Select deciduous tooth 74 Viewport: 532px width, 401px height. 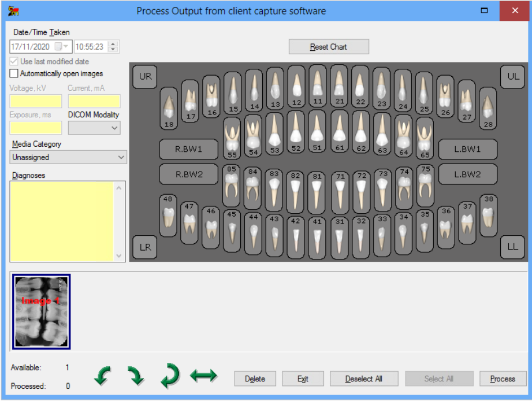pos(404,188)
